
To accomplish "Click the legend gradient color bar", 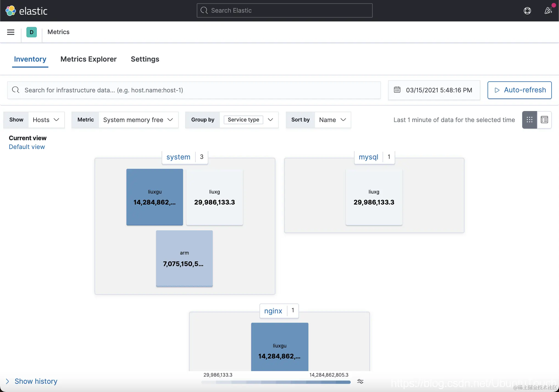I will pos(276,382).
